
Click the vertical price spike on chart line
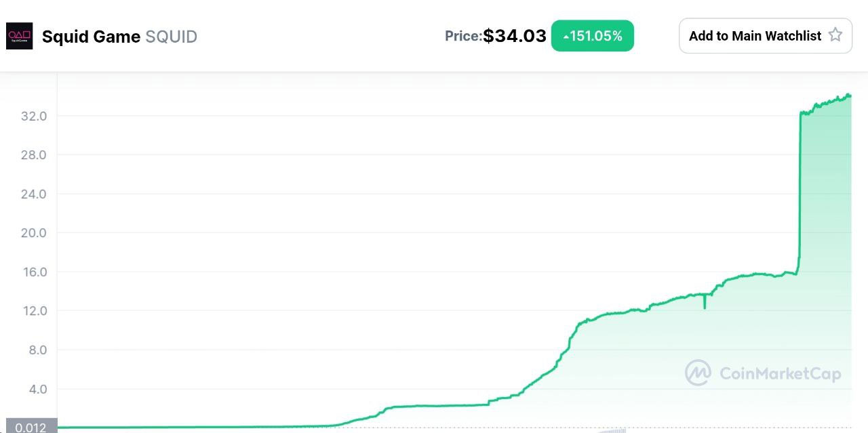(x=800, y=190)
